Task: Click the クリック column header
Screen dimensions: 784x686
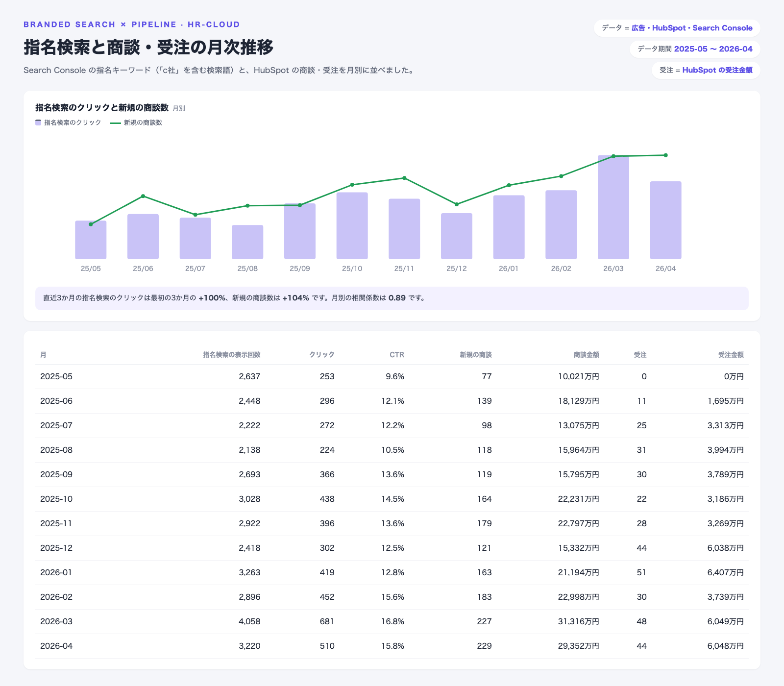Action: pos(322,355)
